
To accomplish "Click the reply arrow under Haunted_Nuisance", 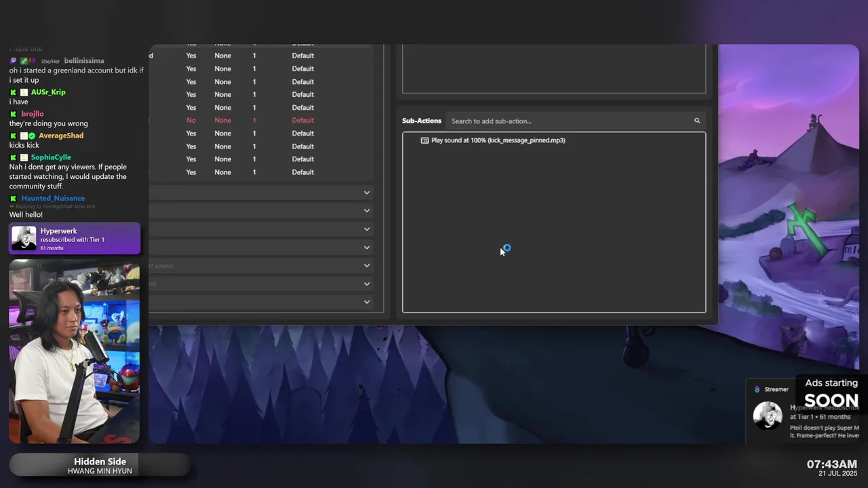I will tap(12, 206).
